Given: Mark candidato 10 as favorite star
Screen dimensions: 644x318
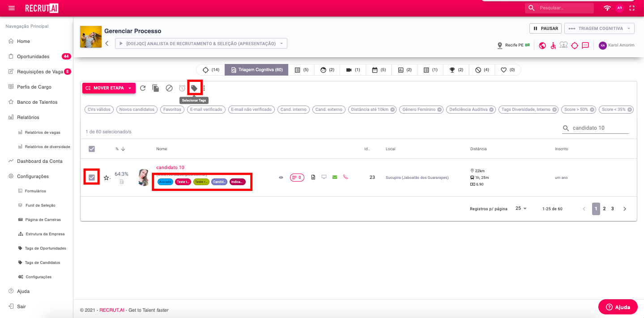Looking at the screenshot, I should coord(106,178).
